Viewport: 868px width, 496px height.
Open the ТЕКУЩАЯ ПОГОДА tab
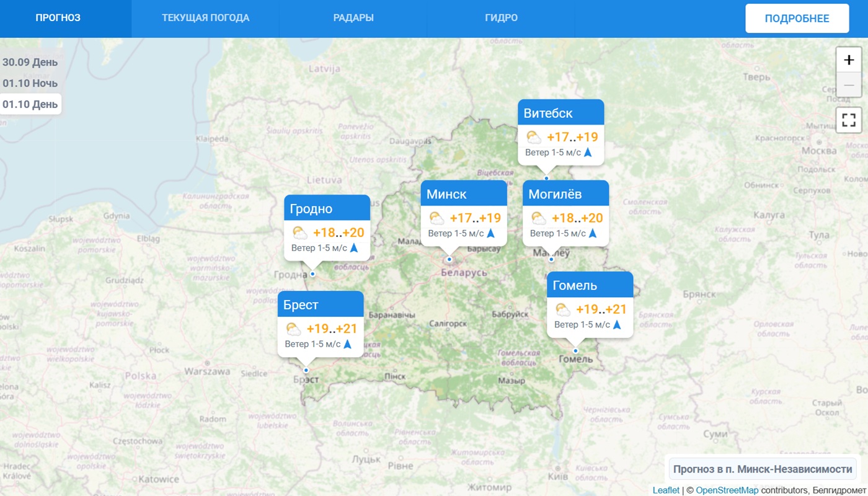[205, 18]
